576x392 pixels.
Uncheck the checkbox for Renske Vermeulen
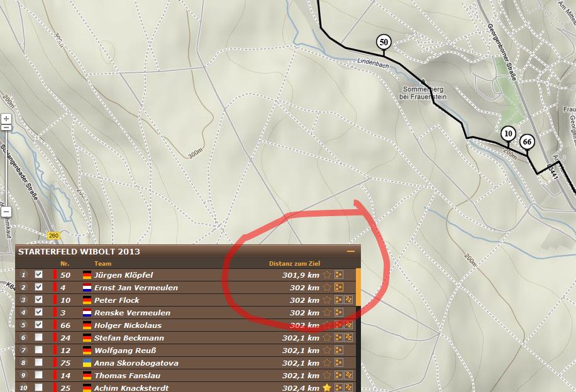point(39,312)
